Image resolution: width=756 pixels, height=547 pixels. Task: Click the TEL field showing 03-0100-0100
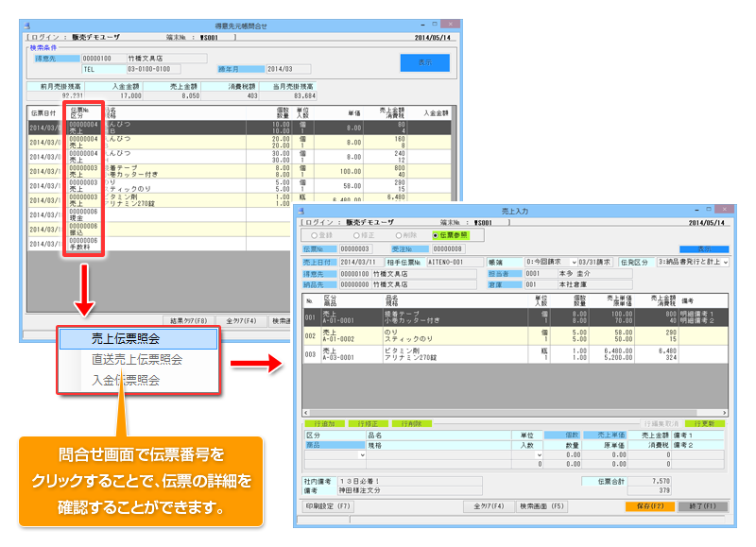[x=154, y=69]
